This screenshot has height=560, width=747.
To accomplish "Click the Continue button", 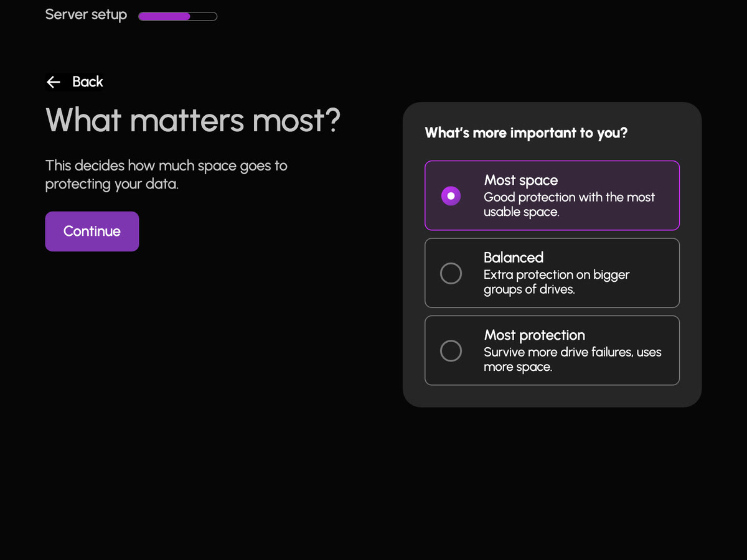I will coord(92,231).
